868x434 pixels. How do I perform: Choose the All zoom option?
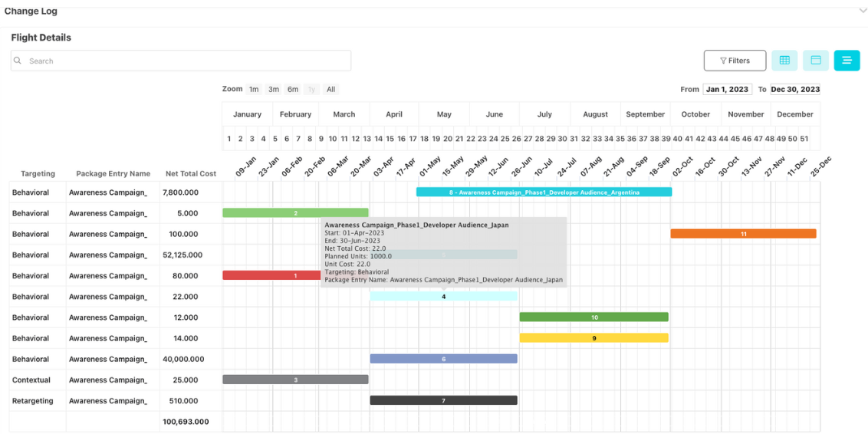click(331, 90)
